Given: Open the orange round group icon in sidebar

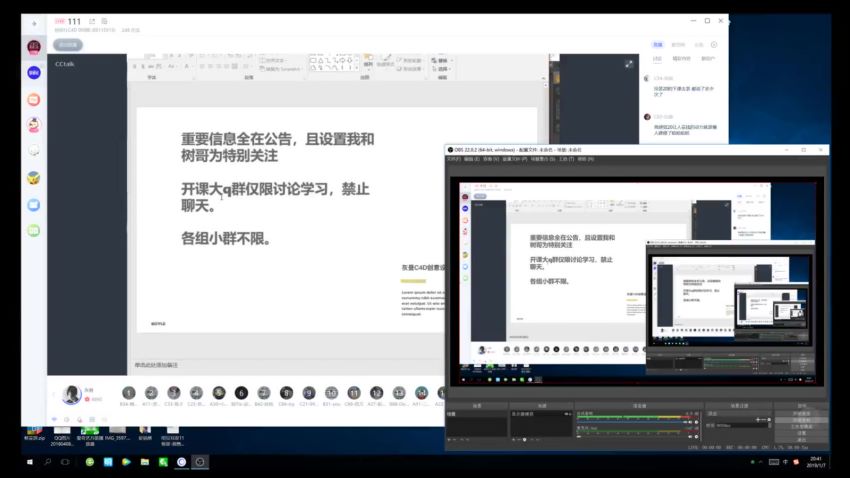Looking at the screenshot, I should (x=34, y=99).
